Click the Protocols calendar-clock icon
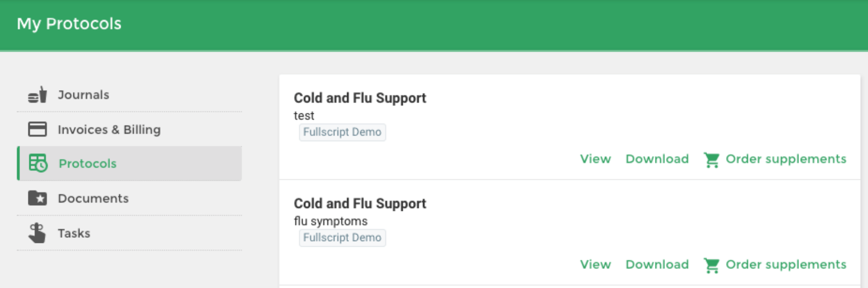 38,163
